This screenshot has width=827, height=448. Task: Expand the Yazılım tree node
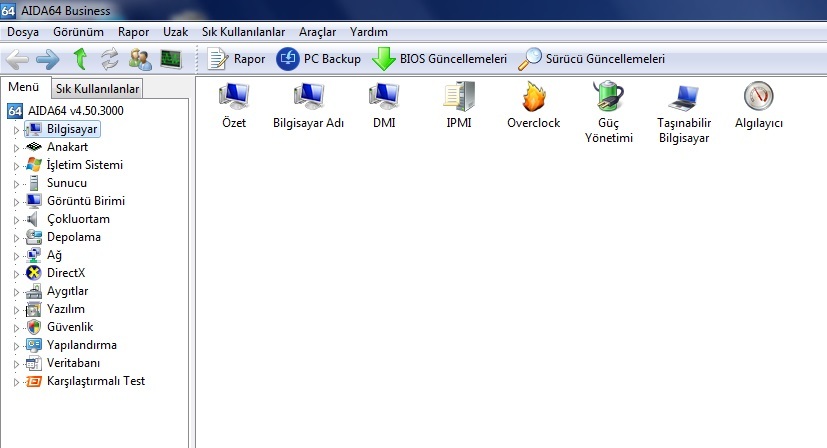coord(16,310)
